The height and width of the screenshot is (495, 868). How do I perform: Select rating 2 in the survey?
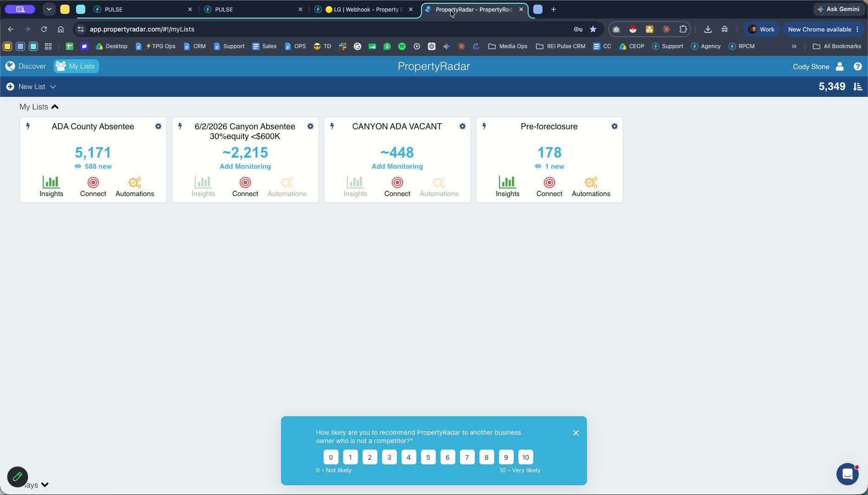370,457
